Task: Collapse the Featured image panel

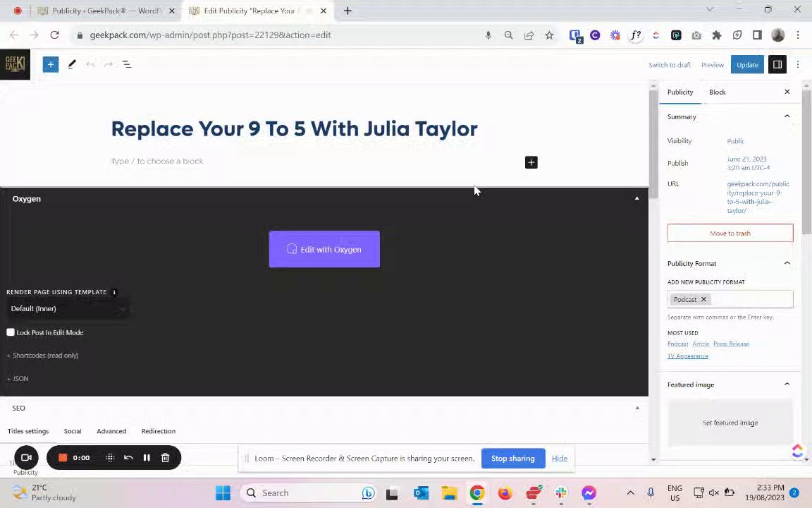Action: tap(787, 384)
